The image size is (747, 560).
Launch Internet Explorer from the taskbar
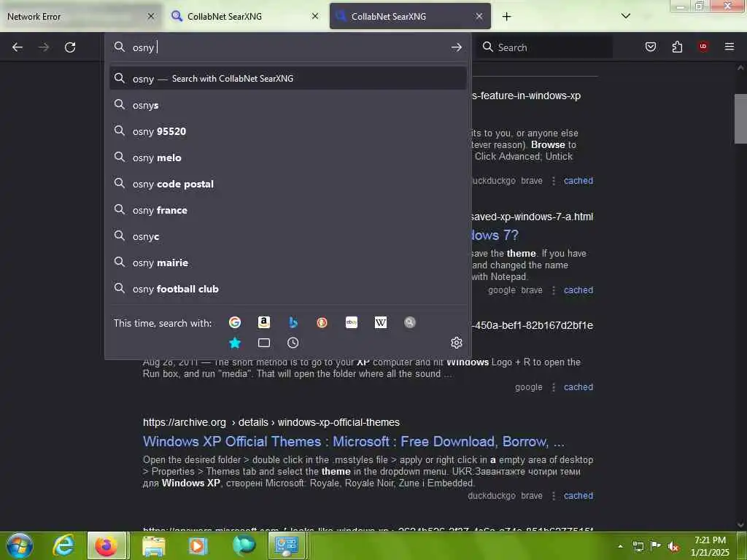[64, 545]
